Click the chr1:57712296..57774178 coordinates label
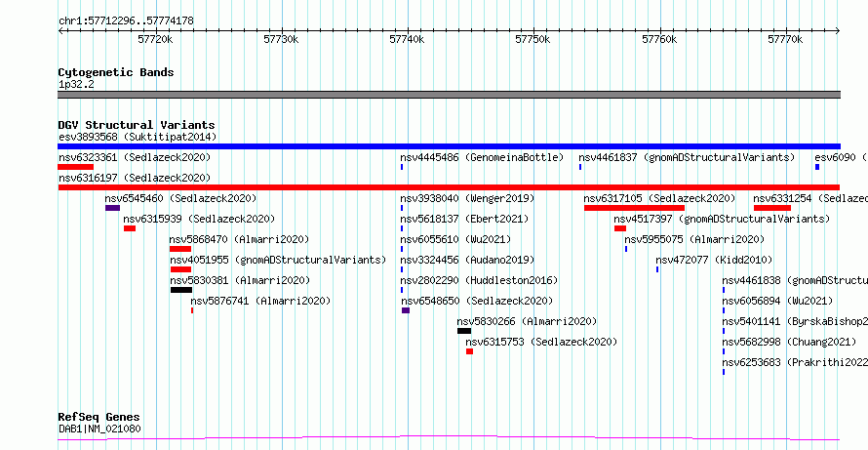The height and width of the screenshot is (450, 868). pos(126,20)
